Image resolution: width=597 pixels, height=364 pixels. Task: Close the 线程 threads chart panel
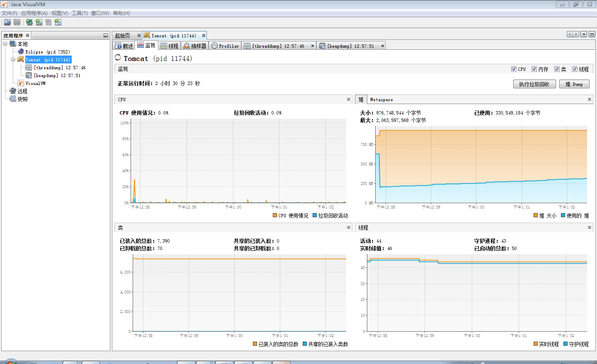click(589, 227)
